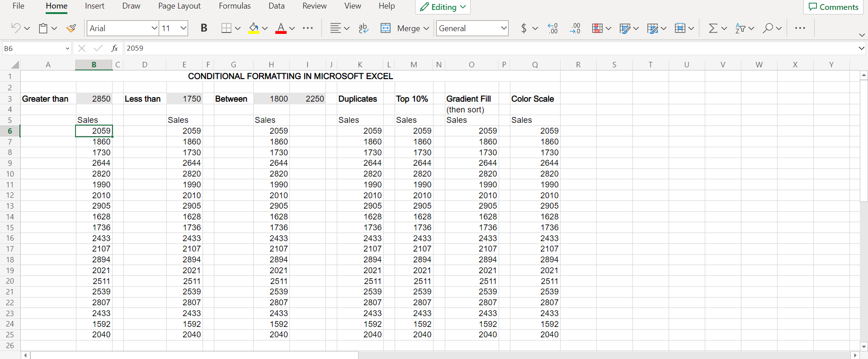Expand the Borders dropdown arrow

[x=238, y=28]
